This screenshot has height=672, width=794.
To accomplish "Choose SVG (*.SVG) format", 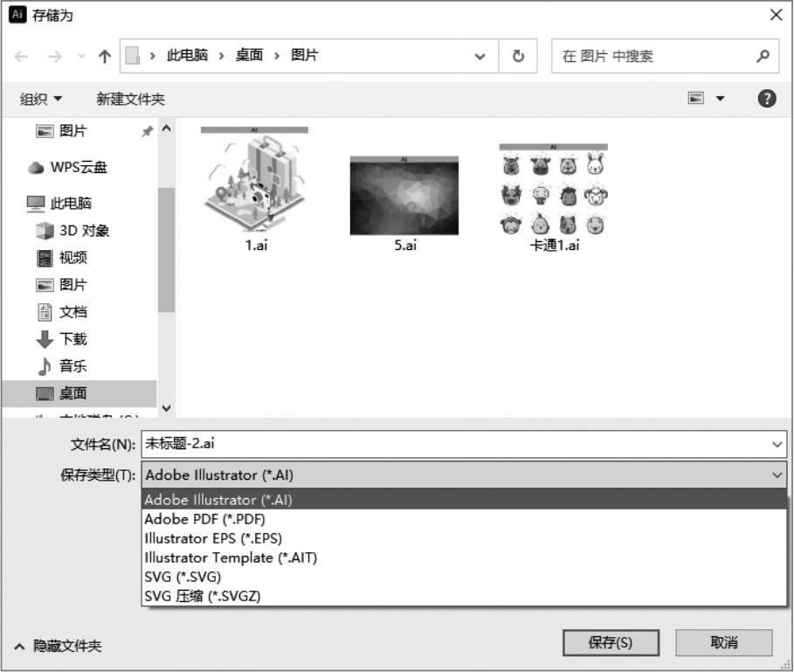I will [x=464, y=577].
